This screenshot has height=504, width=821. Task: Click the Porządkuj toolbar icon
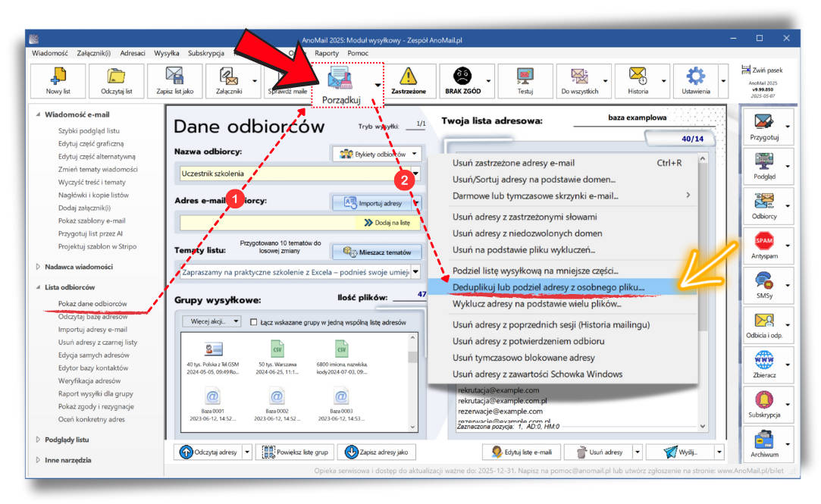click(340, 79)
